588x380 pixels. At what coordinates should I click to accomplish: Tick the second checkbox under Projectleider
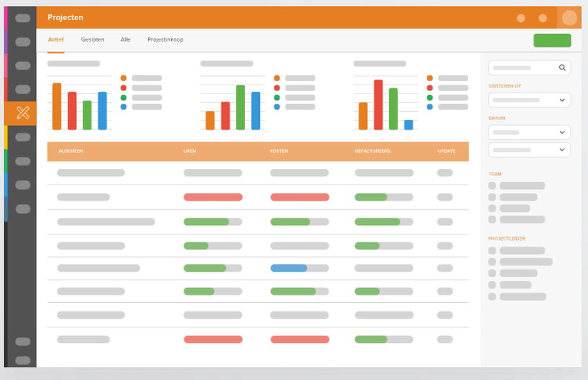click(x=492, y=262)
